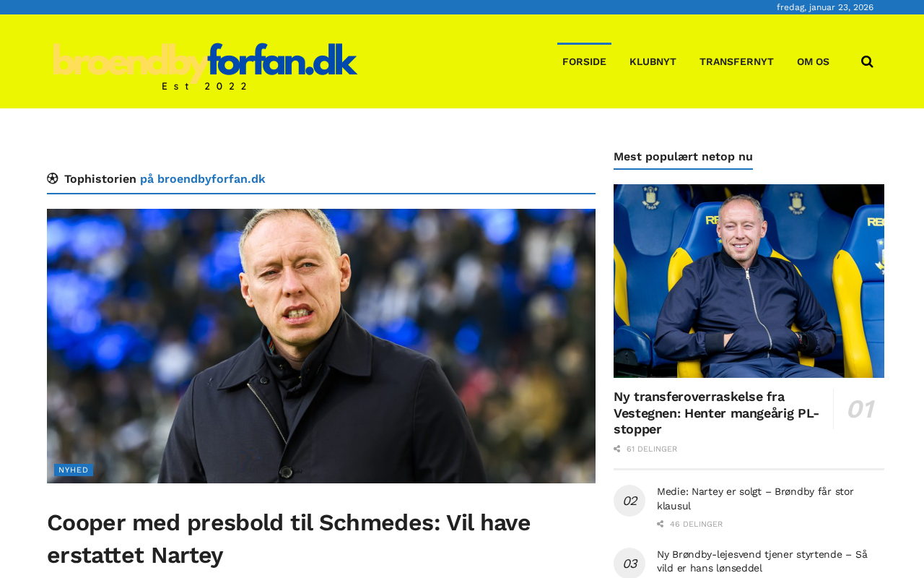924x578 pixels.
Task: Open the Cooper med presbold til Schmedes headline
Action: pos(289,538)
